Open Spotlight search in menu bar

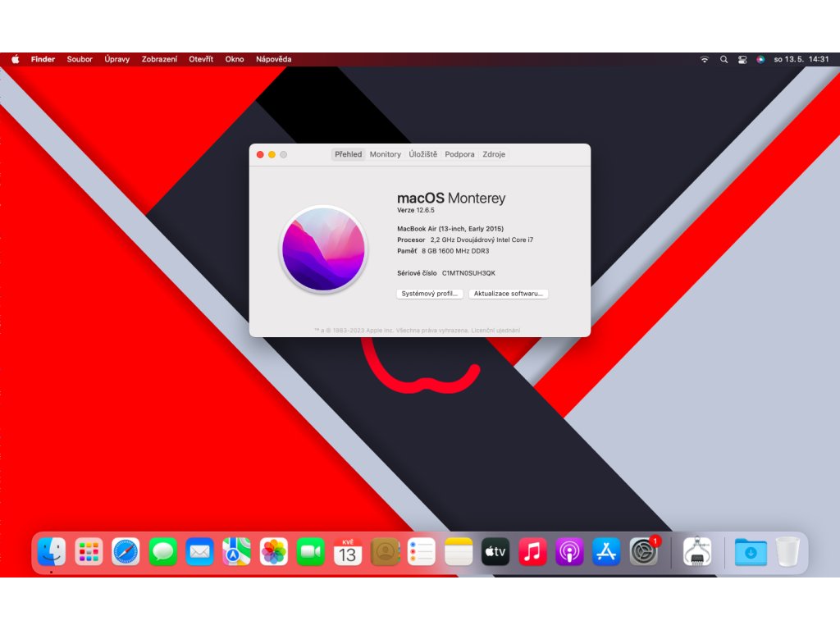coord(724,59)
